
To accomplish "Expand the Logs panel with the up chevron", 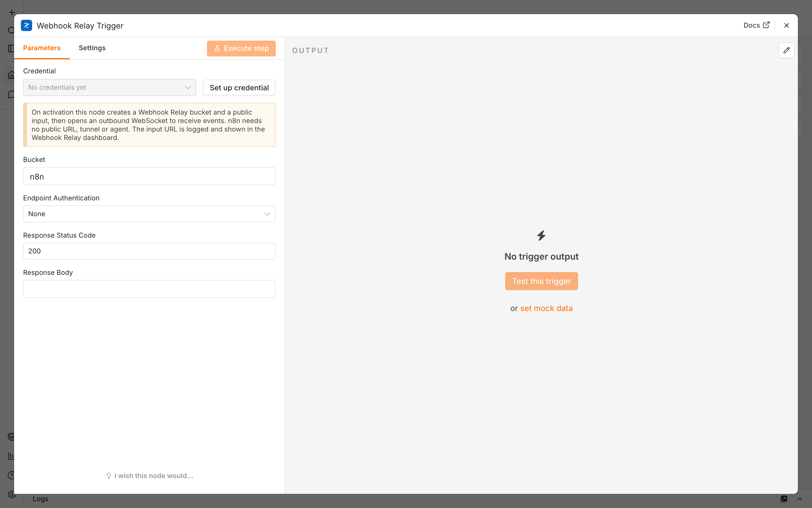I will point(800,499).
